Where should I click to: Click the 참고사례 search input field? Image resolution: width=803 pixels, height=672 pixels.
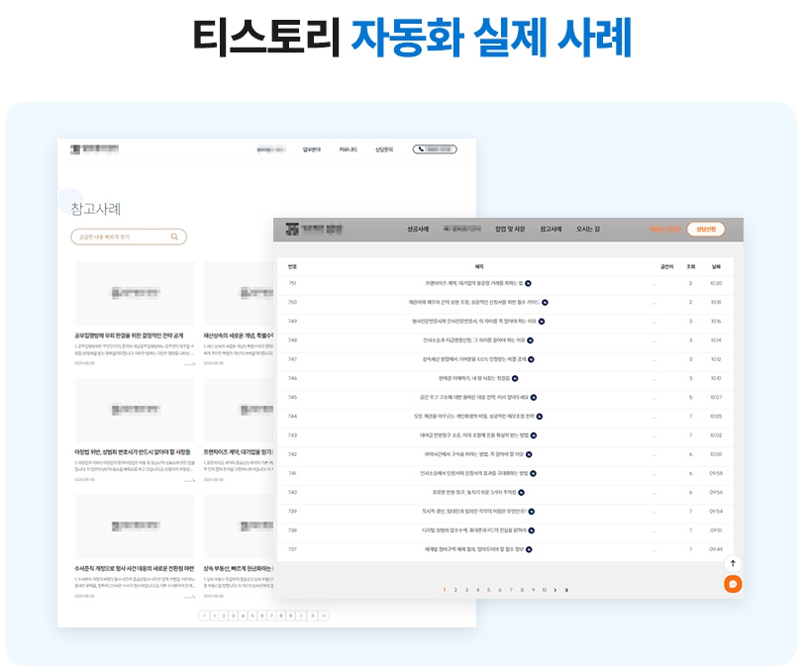pyautogui.click(x=129, y=237)
